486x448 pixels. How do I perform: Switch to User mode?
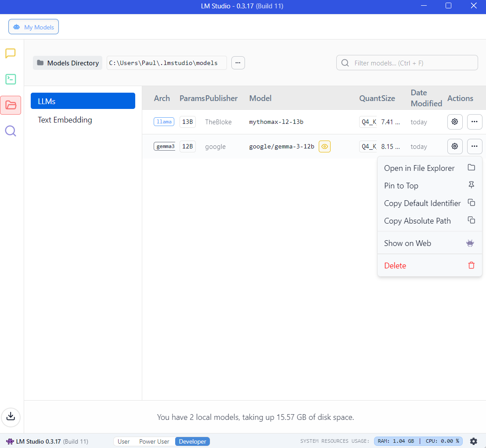point(123,441)
